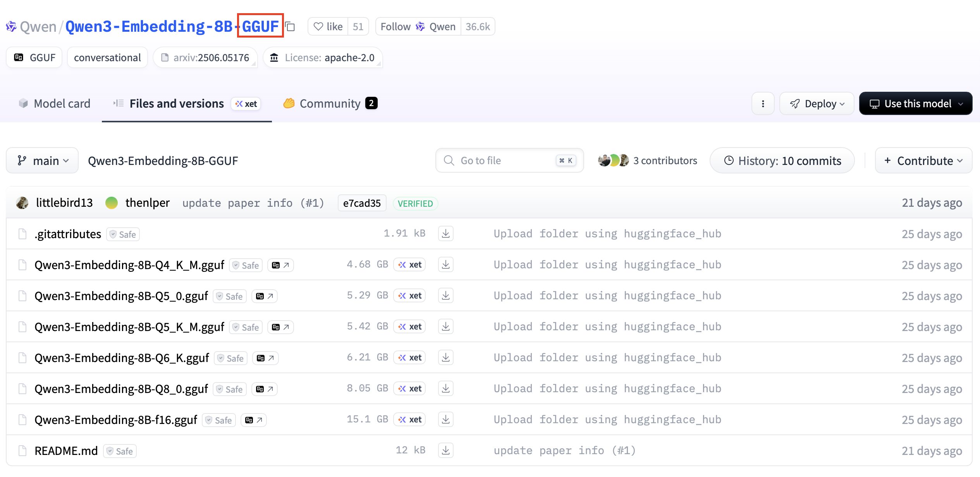The image size is (980, 477).
Task: Click Safe badge next to .gitattributes
Action: 123,234
